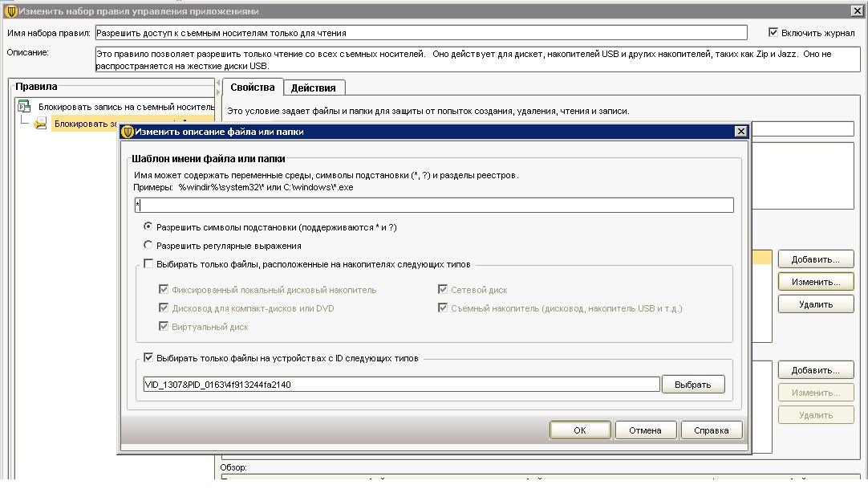
Task: Click the 'Имя набора правил' text field
Action: coord(421,33)
